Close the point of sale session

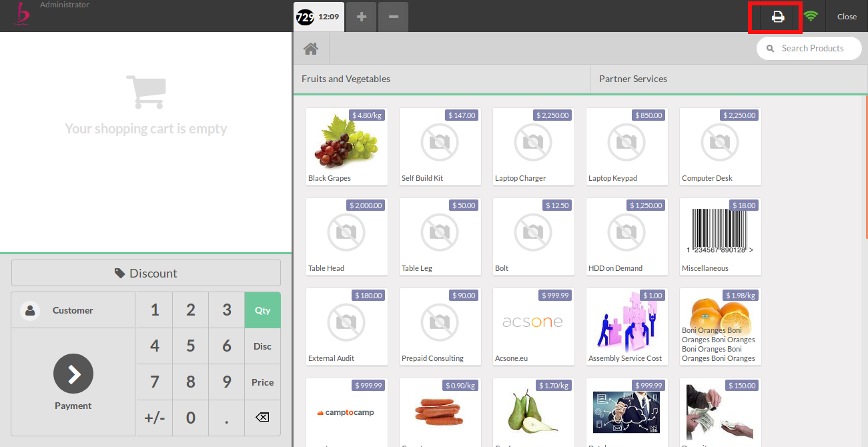pyautogui.click(x=847, y=17)
